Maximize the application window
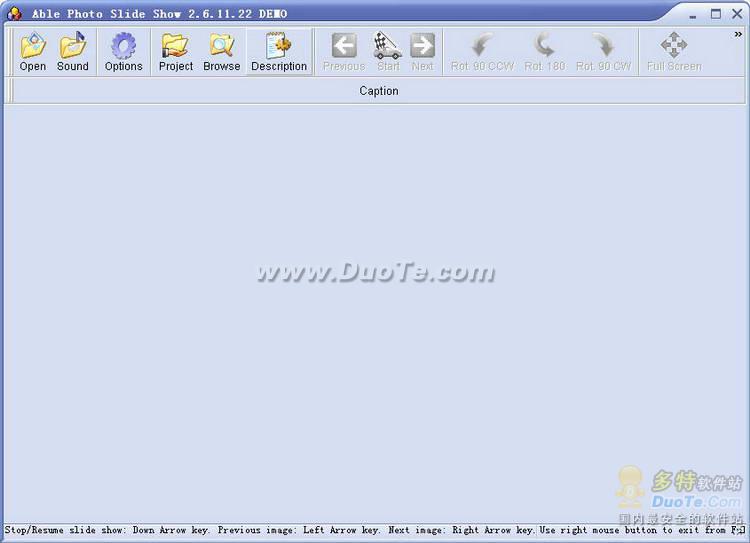The height and width of the screenshot is (543, 750). (x=716, y=14)
